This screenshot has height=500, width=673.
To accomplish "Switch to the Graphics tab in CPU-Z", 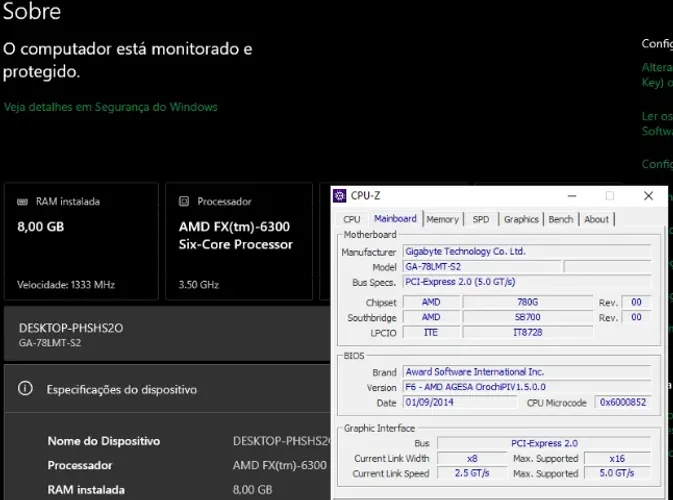I will [521, 219].
